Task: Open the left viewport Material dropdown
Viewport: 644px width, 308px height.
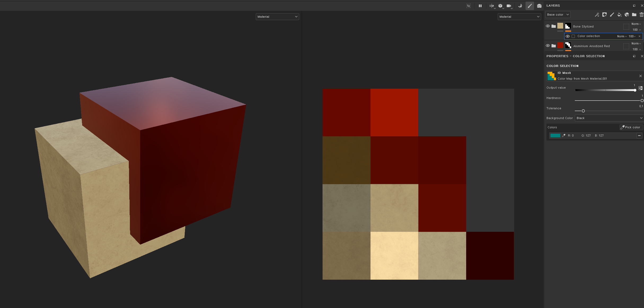Action: pyautogui.click(x=277, y=17)
